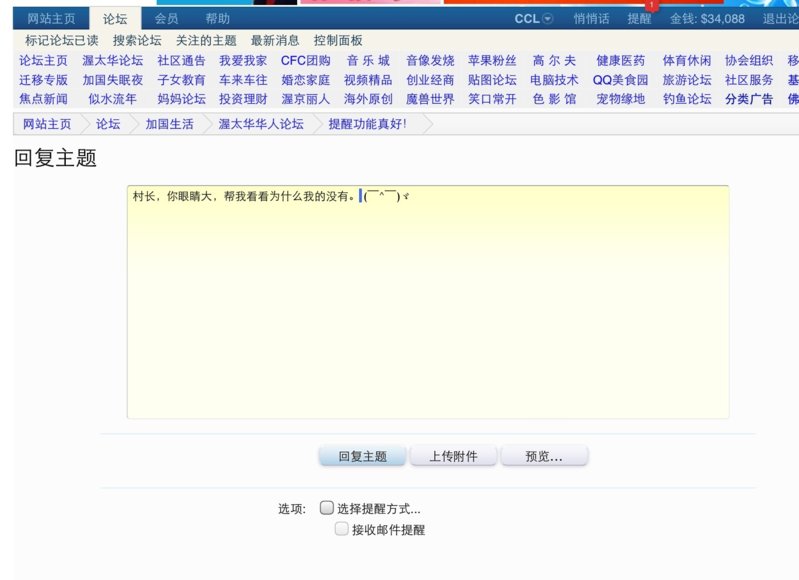Open the 网站主页 tab in top navigation
Image resolution: width=799 pixels, height=580 pixels.
coord(51,19)
